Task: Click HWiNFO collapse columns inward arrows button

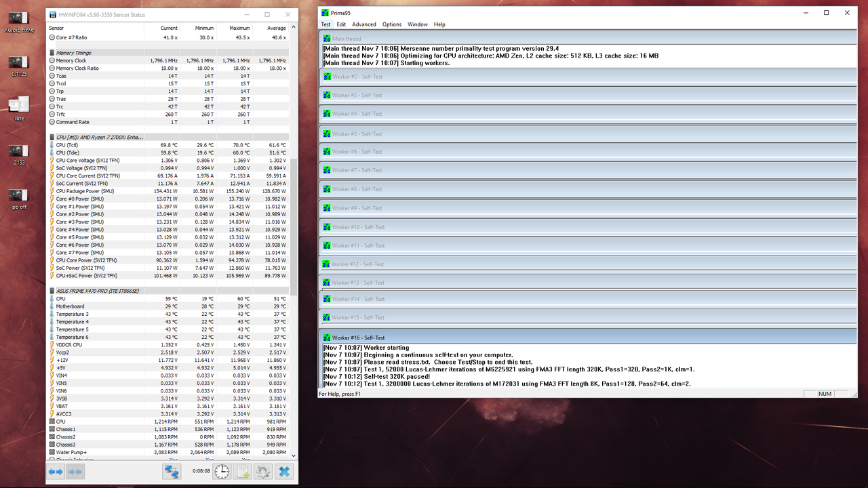Action: [75, 472]
